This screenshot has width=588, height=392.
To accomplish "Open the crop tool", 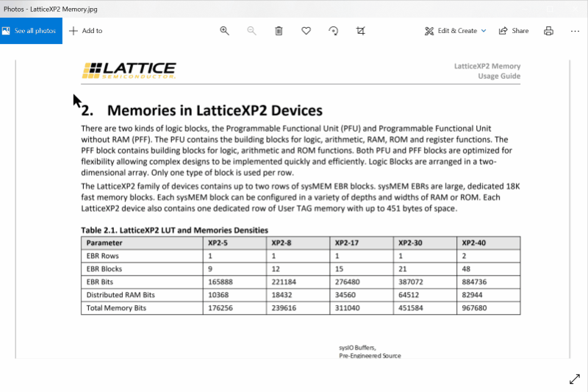I will (x=360, y=31).
